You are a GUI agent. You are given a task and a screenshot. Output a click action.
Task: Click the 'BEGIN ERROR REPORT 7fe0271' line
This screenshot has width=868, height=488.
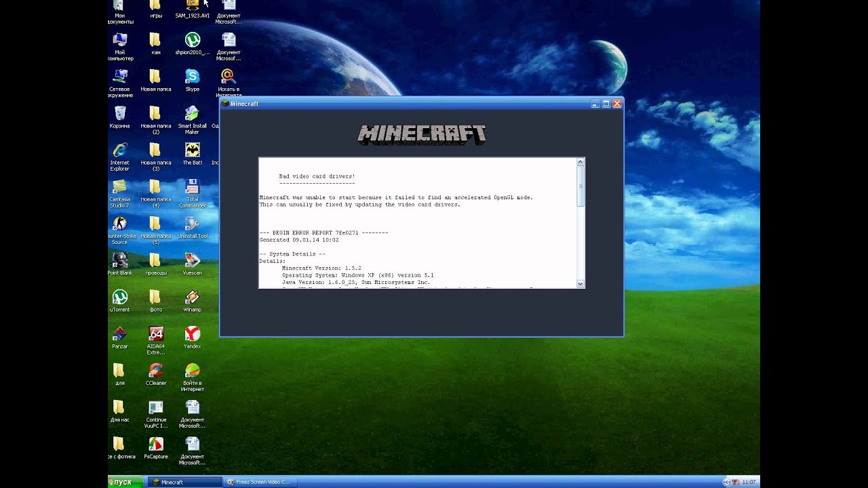pos(323,233)
